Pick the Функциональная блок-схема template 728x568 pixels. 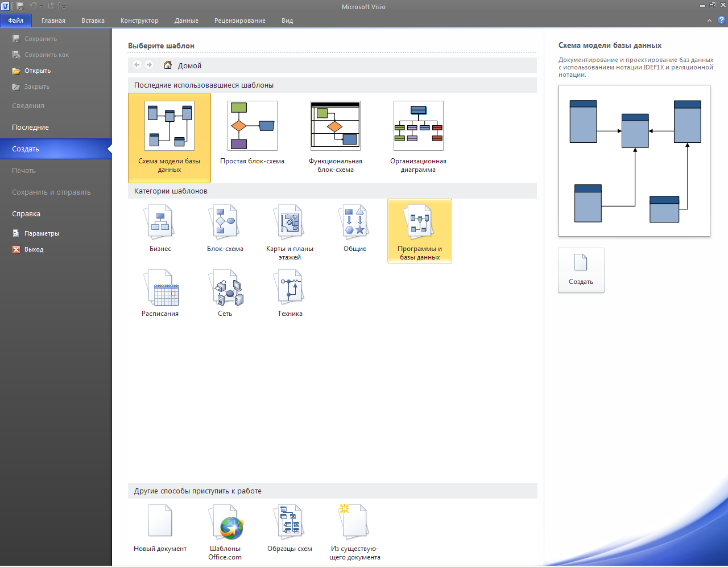[x=336, y=138]
